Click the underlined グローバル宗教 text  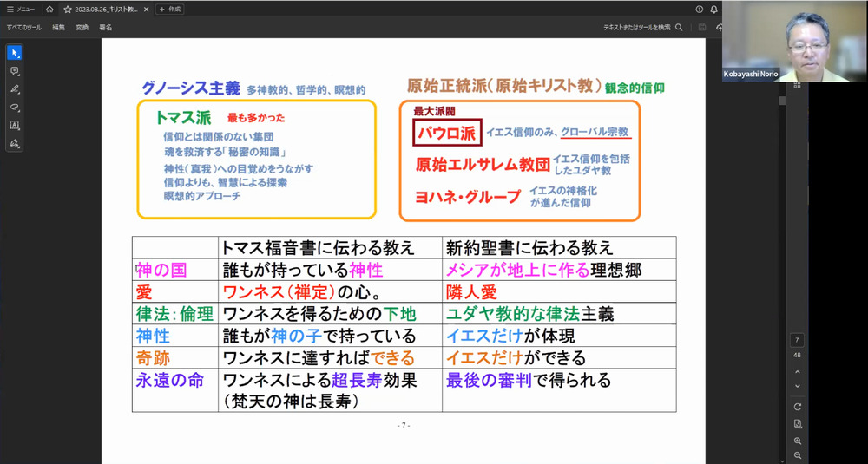(x=595, y=133)
